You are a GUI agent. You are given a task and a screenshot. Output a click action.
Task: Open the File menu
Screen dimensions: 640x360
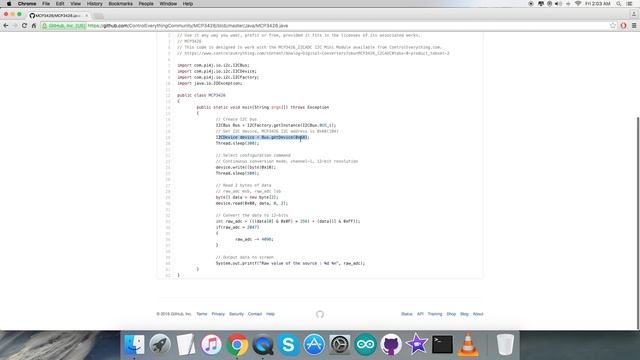tap(46, 4)
